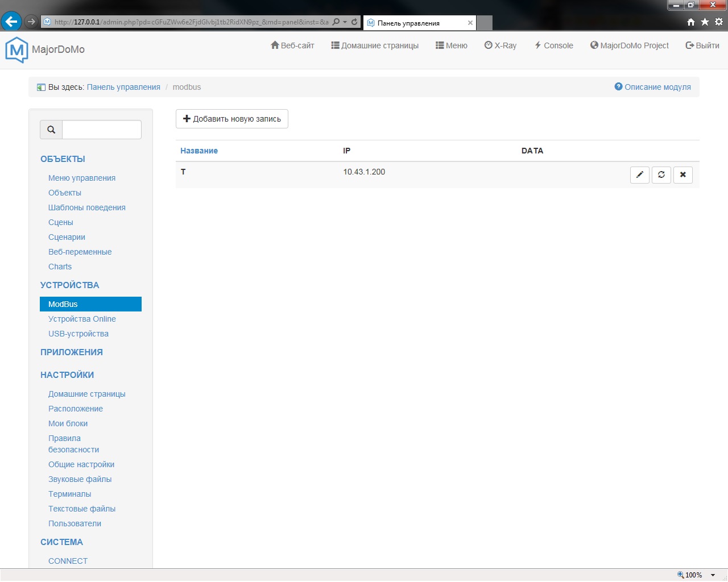The image size is (728, 582).
Task: Select ModBus in sidebar
Action: point(90,304)
